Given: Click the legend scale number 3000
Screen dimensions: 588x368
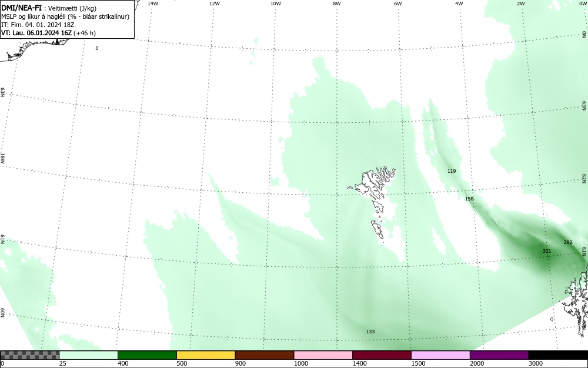Looking at the screenshot, I should pos(536,363).
